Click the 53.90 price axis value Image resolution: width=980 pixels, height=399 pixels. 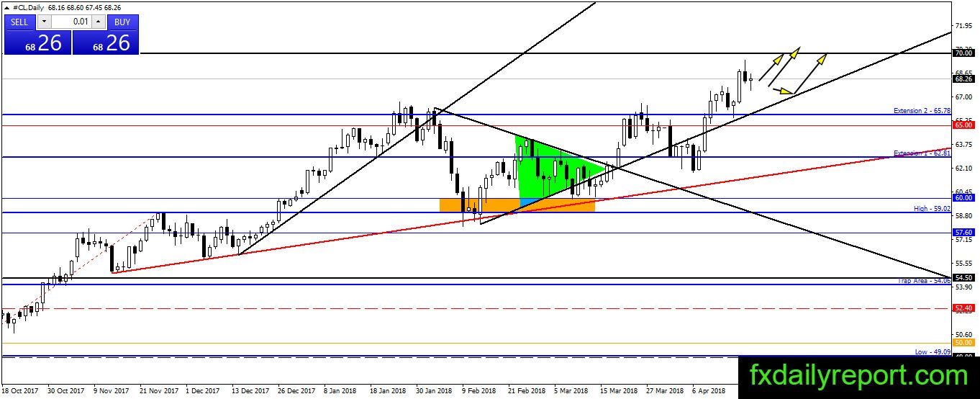963,287
